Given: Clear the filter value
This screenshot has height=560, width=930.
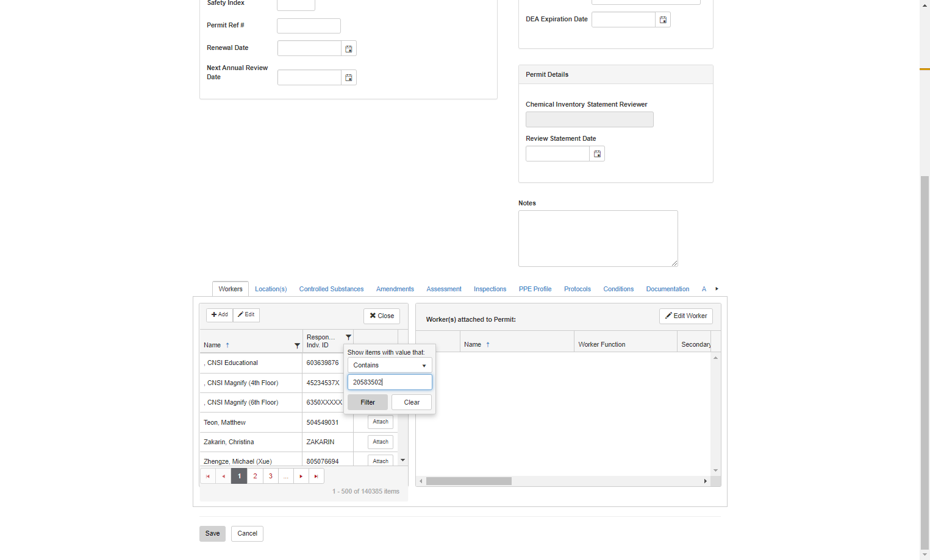Looking at the screenshot, I should click(412, 402).
